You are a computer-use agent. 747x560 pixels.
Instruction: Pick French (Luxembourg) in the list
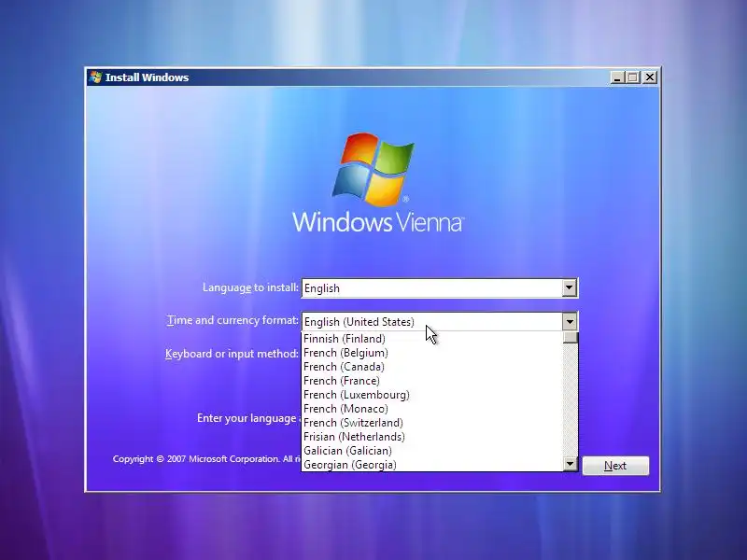(432, 395)
